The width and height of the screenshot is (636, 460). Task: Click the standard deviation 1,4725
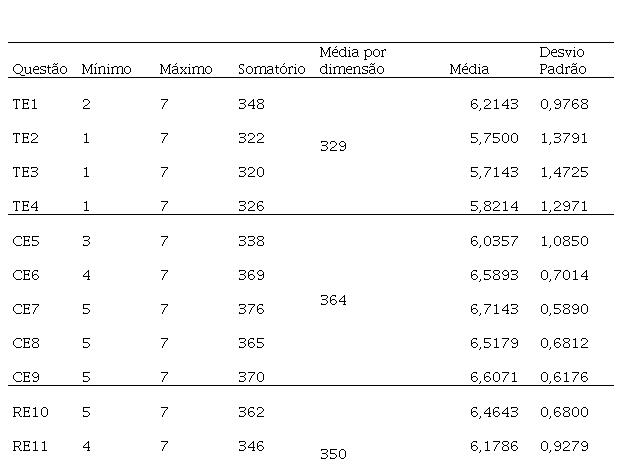click(564, 172)
